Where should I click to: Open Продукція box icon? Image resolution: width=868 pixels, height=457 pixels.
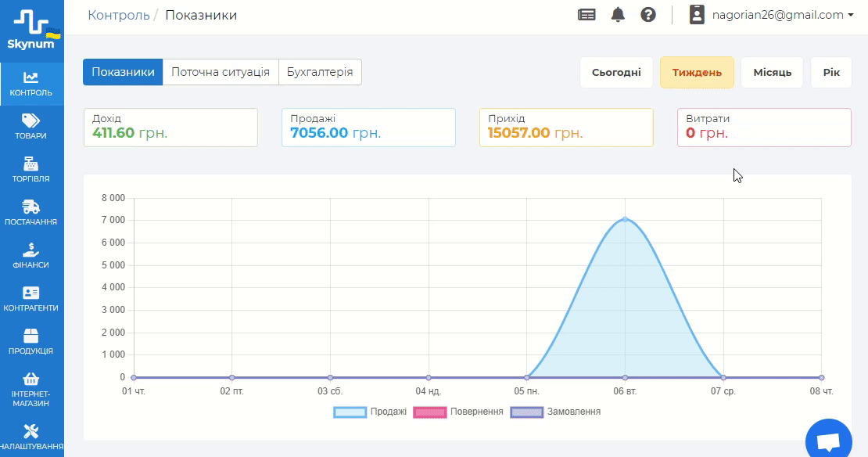31,336
